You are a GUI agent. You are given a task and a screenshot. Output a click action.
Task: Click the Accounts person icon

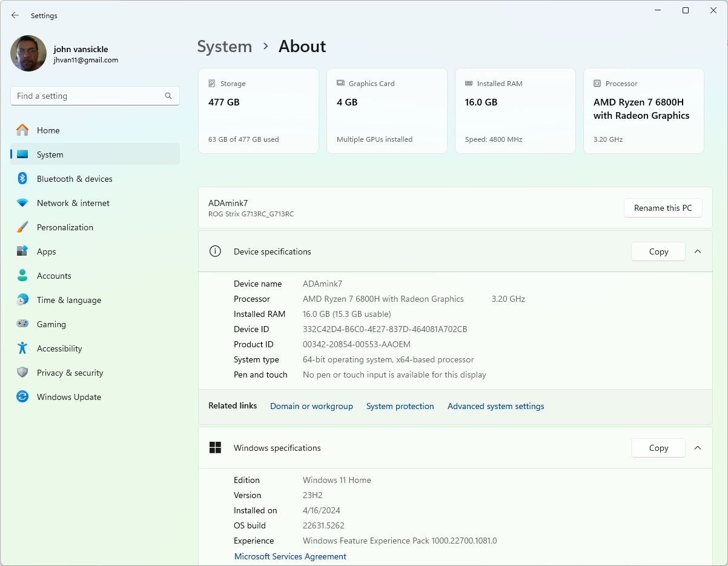[22, 276]
